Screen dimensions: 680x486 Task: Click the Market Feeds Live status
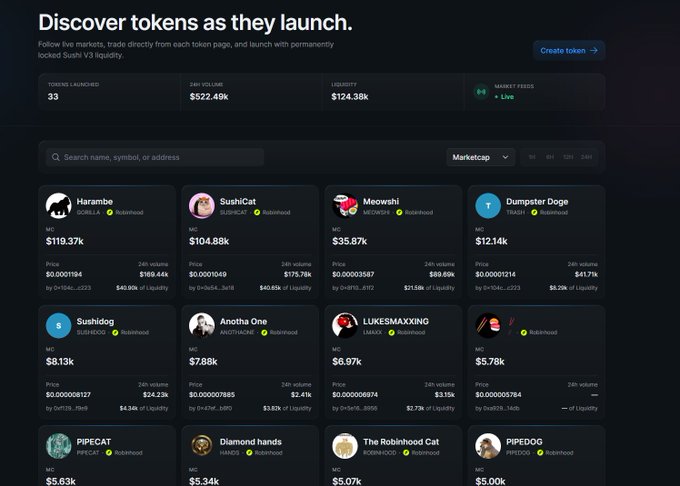pos(504,97)
